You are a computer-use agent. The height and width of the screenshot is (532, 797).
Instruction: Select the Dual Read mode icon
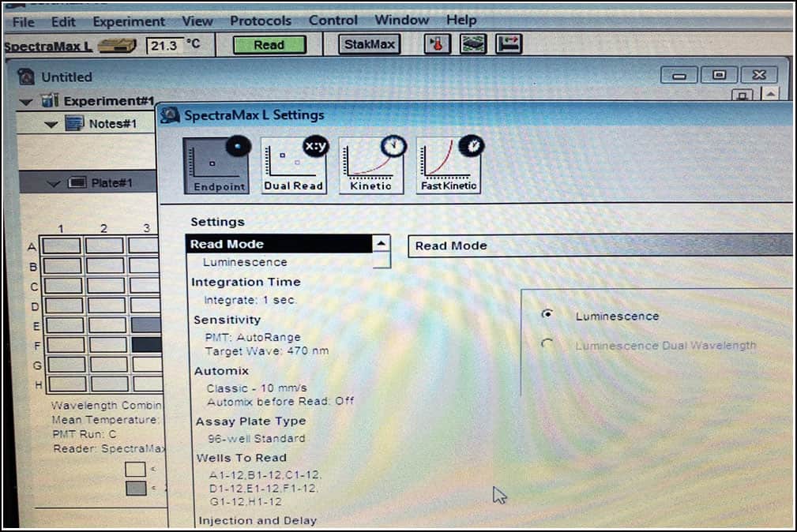click(294, 166)
